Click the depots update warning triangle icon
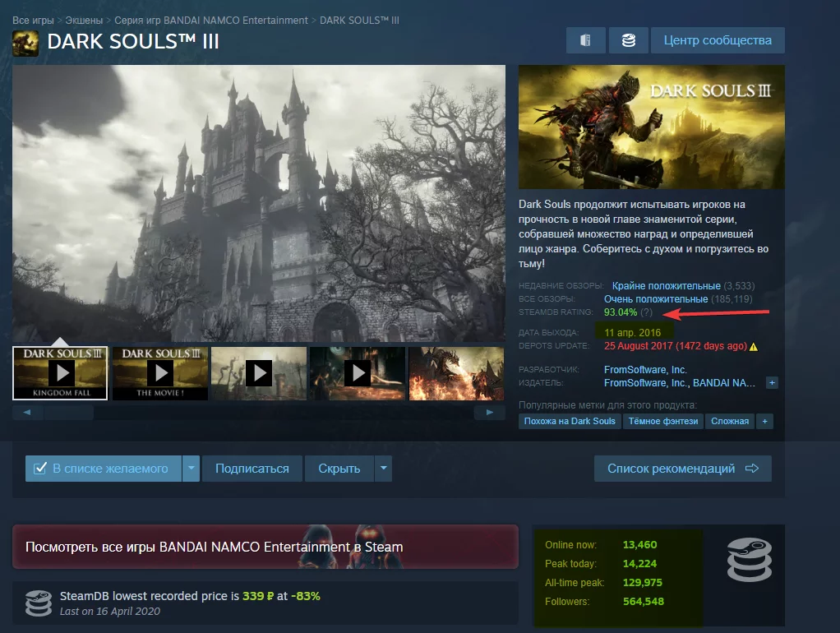Viewport: 840px width, 633px height. 754,346
